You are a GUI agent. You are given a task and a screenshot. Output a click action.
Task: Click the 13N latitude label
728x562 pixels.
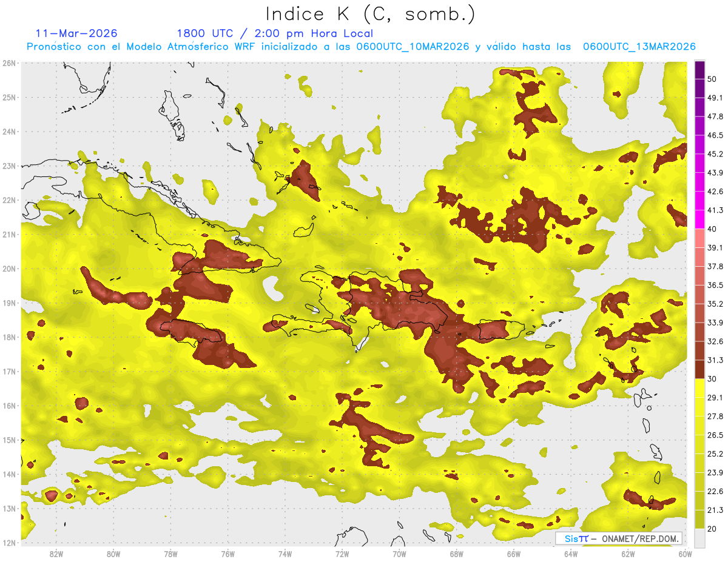9,508
